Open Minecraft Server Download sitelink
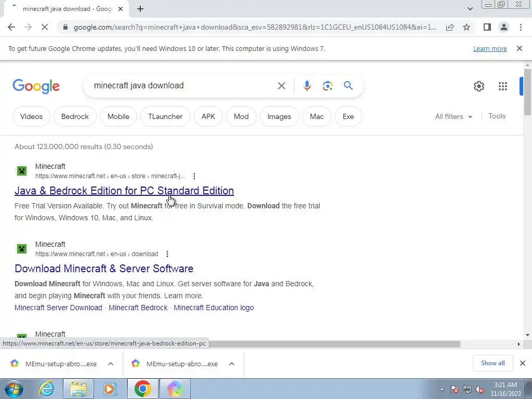532x399 pixels. coord(58,308)
